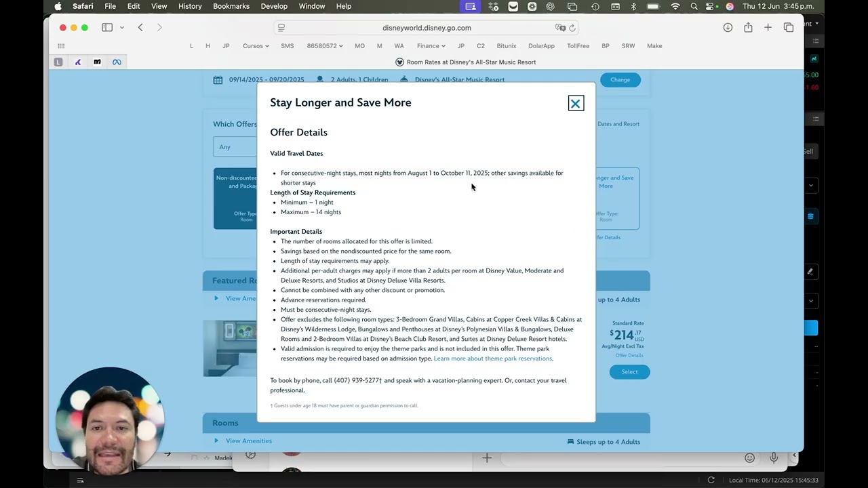
Task: Click the Change reservation button
Action: (620, 80)
